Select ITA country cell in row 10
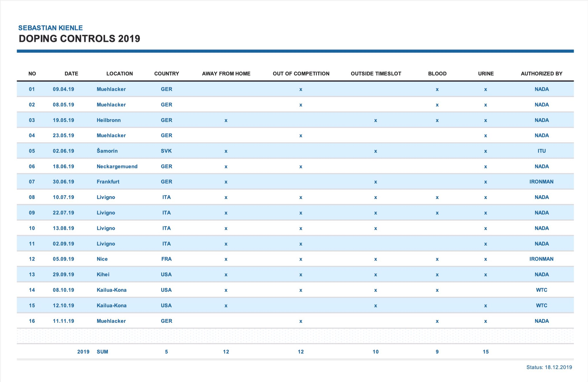This screenshot has width=588, height=382. pyautogui.click(x=167, y=228)
